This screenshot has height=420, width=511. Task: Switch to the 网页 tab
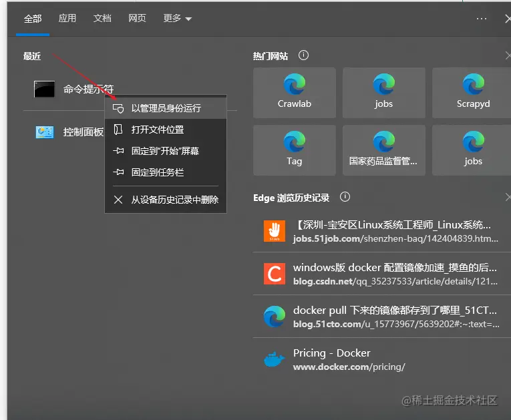point(137,18)
